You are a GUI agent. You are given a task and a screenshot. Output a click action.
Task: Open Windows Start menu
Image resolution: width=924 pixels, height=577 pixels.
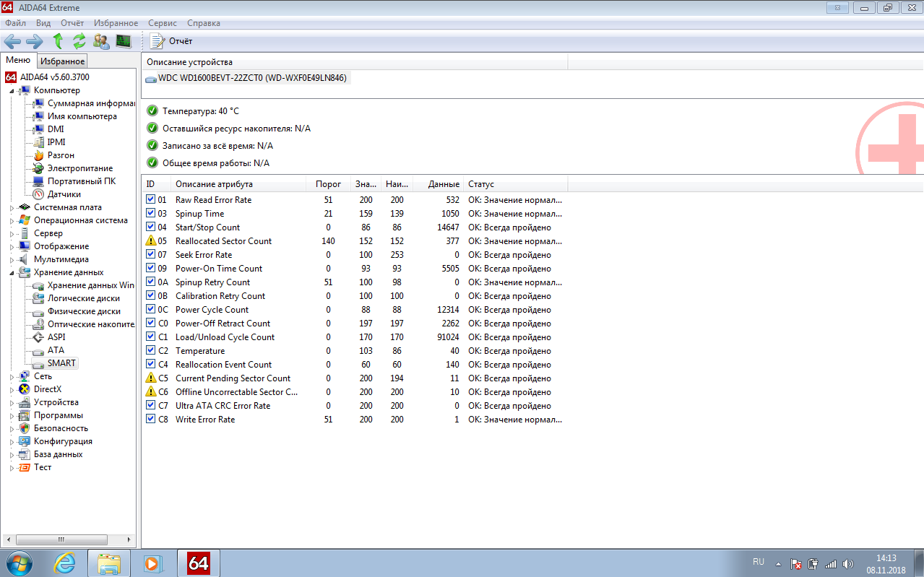(20, 563)
